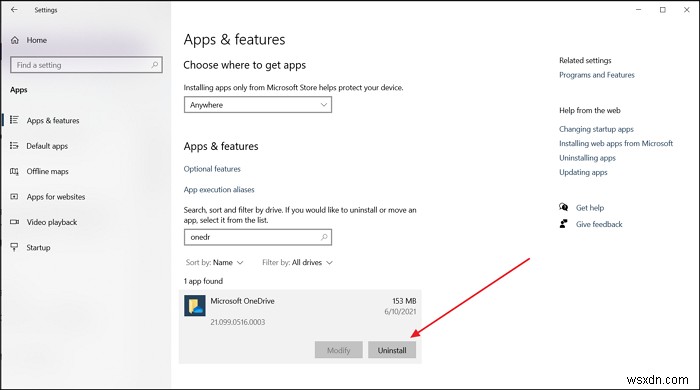
Task: Click the Give feedback link
Action: pos(599,224)
